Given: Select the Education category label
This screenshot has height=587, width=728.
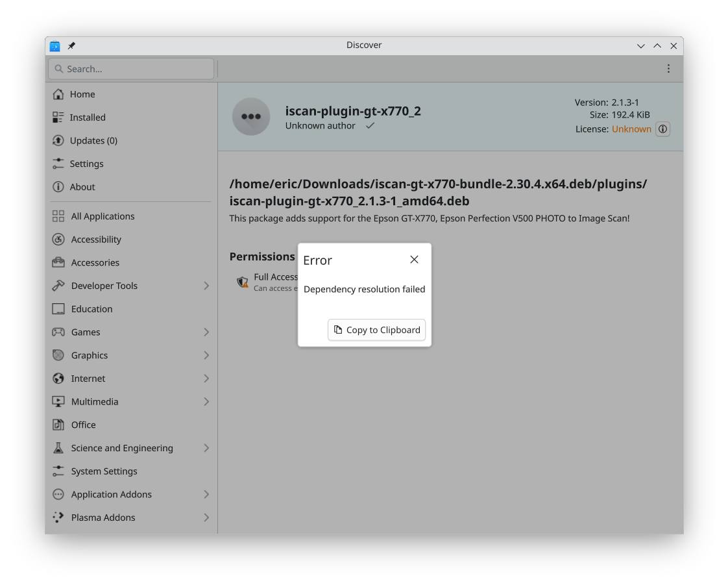Looking at the screenshot, I should coord(91,309).
